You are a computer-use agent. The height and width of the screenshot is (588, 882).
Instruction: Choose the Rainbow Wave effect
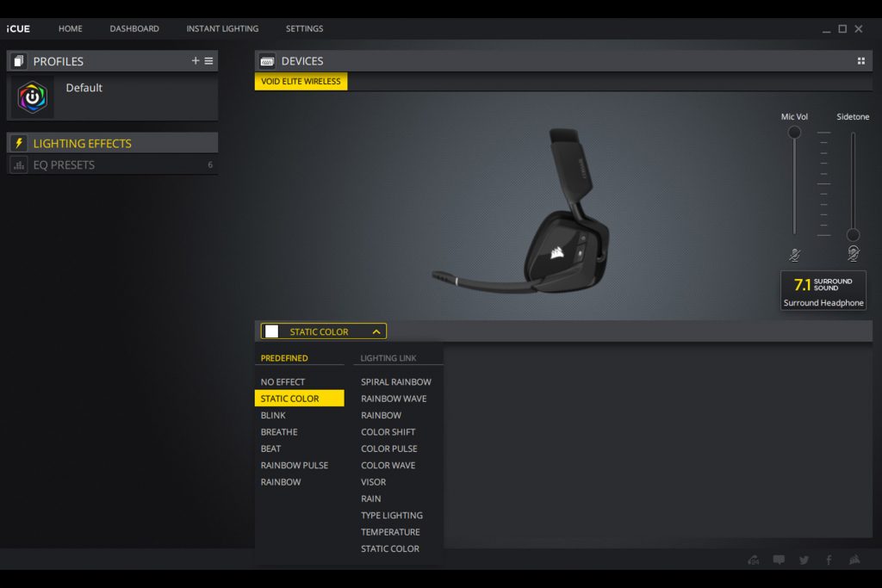coord(394,399)
